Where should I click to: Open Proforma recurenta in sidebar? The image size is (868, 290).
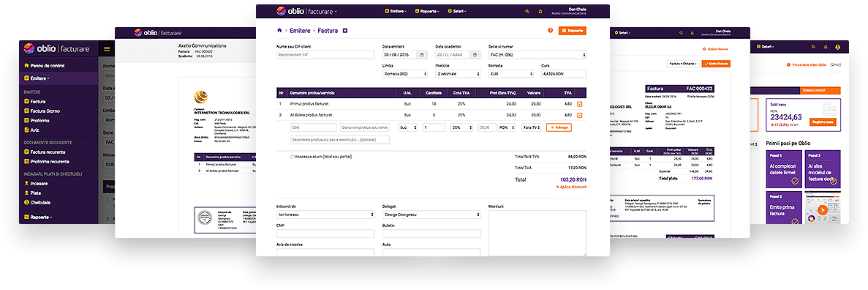[47, 161]
